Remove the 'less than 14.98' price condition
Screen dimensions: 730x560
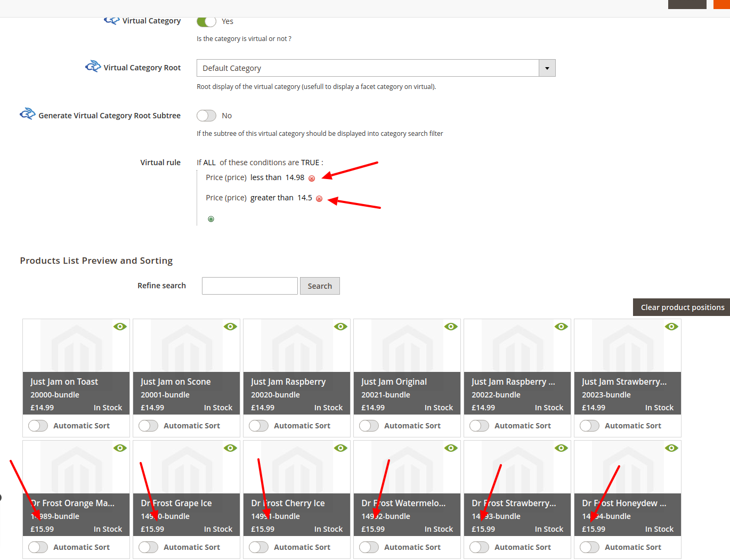coord(312,178)
